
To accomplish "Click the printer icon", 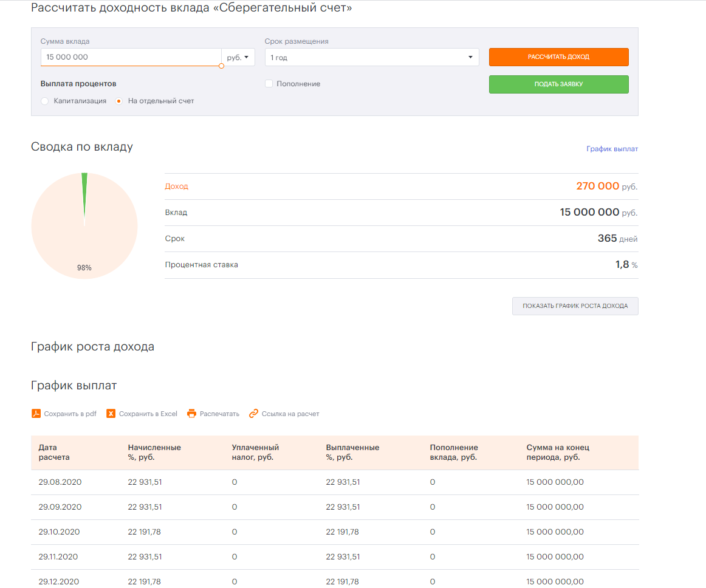I will point(191,413).
